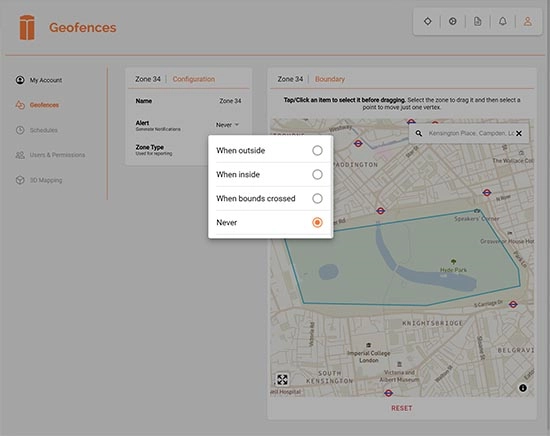This screenshot has height=436, width=550.
Task: Click the Hyde Park tree marker
Action: (x=454, y=262)
